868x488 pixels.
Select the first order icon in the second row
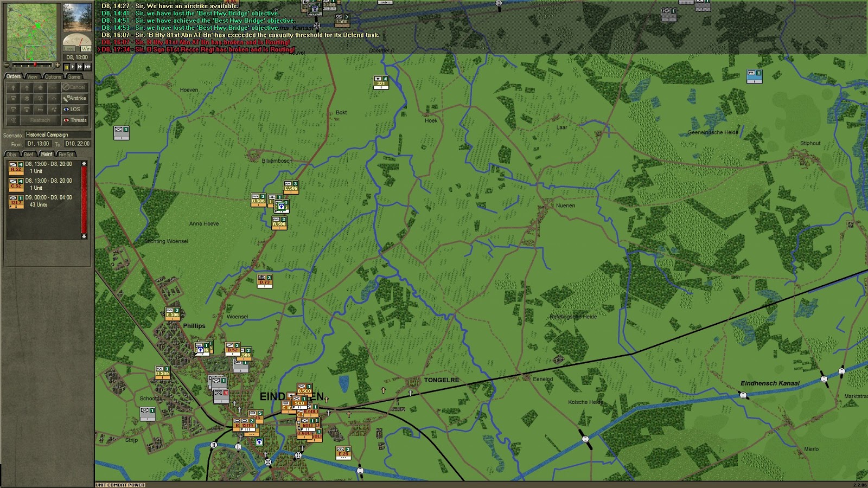click(x=14, y=98)
